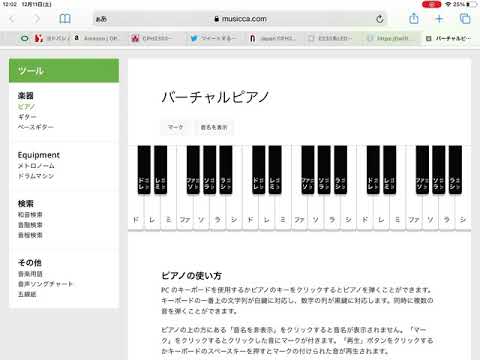This screenshot has height=360, width=480.
Task: Play the ミ white key in highest octave
Action: pyautogui.click(x=397, y=213)
